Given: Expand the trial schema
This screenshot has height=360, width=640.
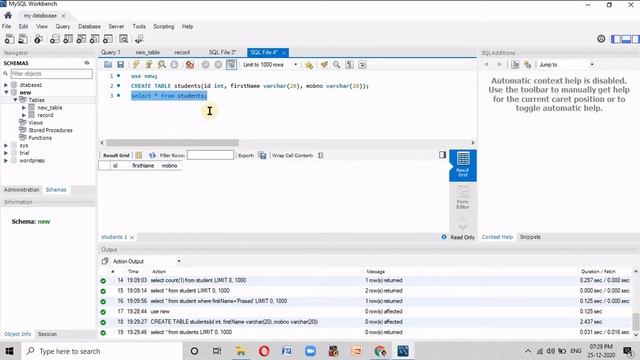Looking at the screenshot, I should click(6, 153).
